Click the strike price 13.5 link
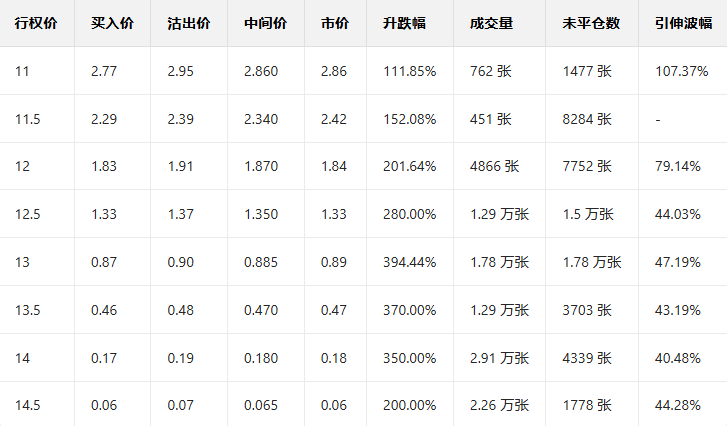727x426 pixels. coord(27,310)
